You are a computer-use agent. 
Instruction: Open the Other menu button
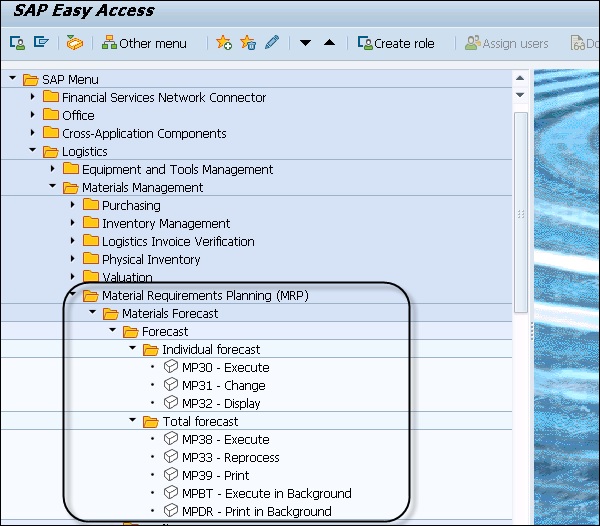144,44
